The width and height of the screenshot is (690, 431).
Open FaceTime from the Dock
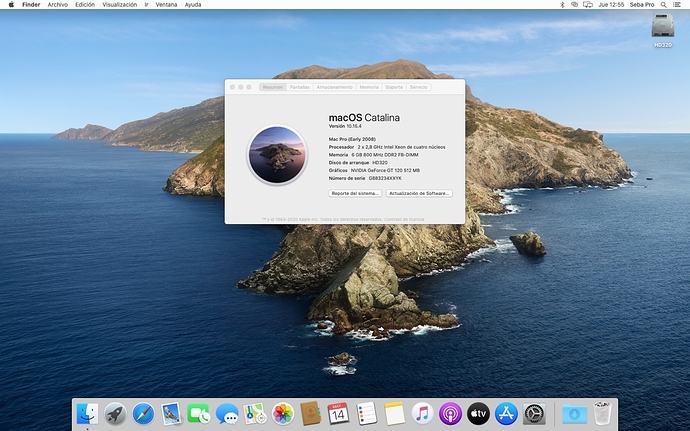click(199, 414)
